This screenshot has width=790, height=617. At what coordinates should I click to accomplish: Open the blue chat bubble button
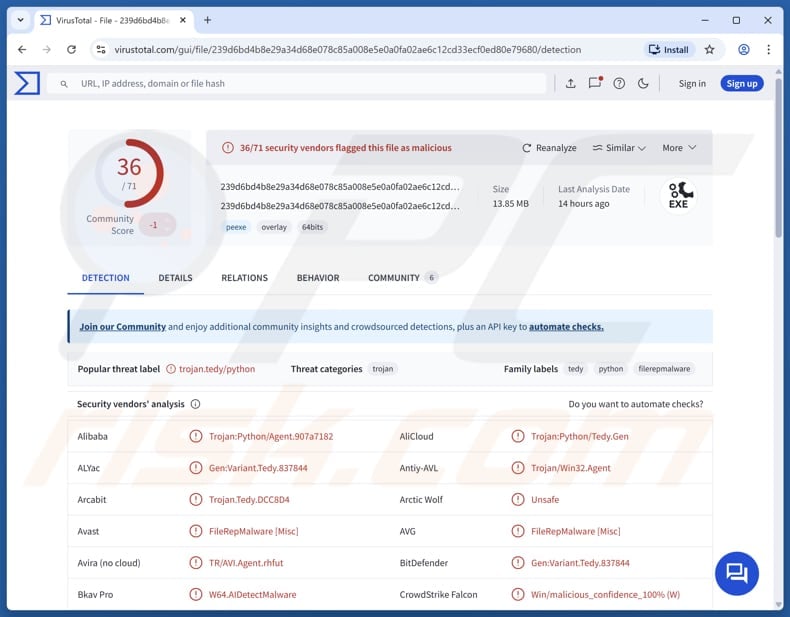737,573
